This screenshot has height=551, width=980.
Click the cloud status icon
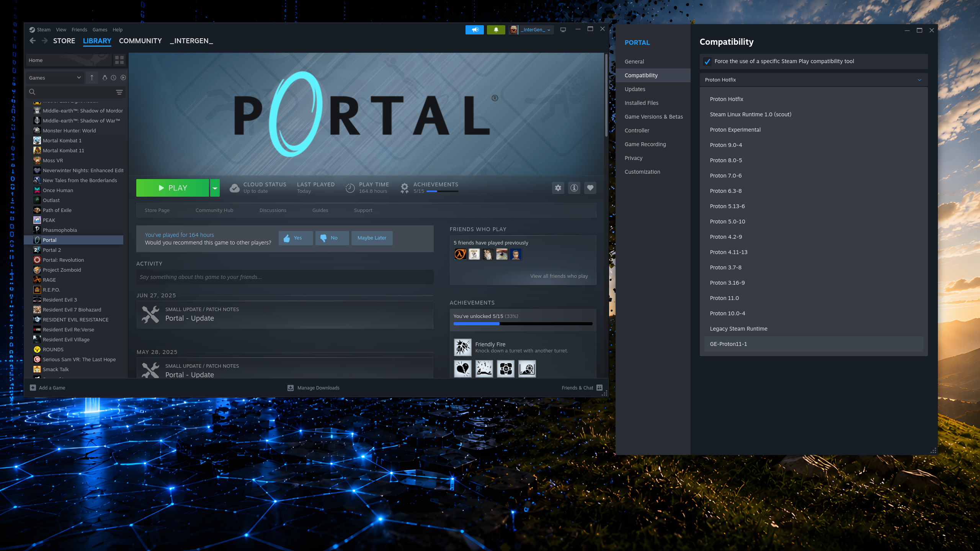click(x=234, y=188)
